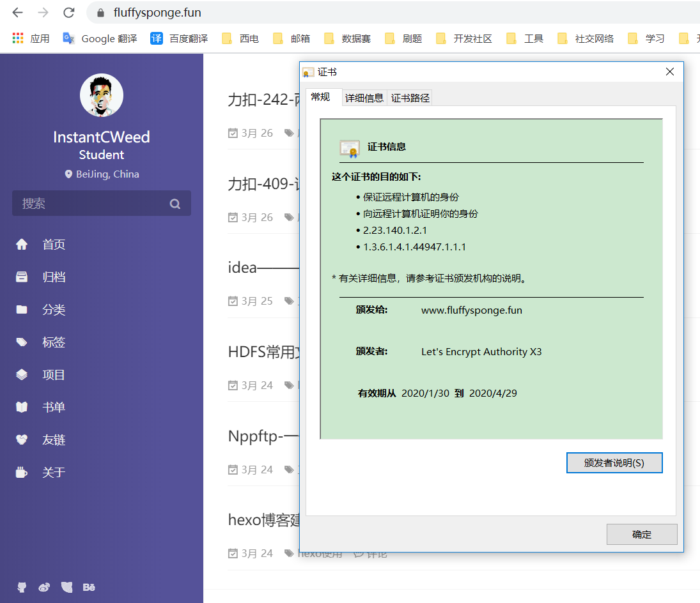
Task: Open the 西电 bookmark folder
Action: pos(240,39)
